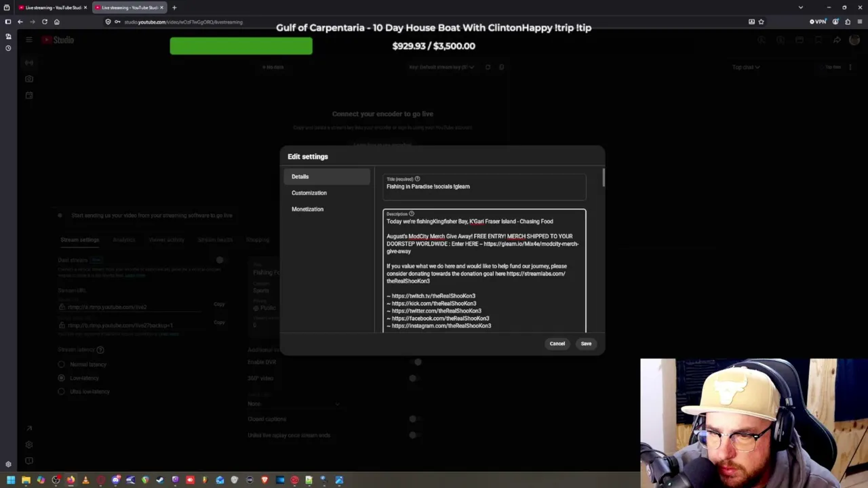This screenshot has width=868, height=488.
Task: Open the browser extensions icon
Action: point(848,22)
